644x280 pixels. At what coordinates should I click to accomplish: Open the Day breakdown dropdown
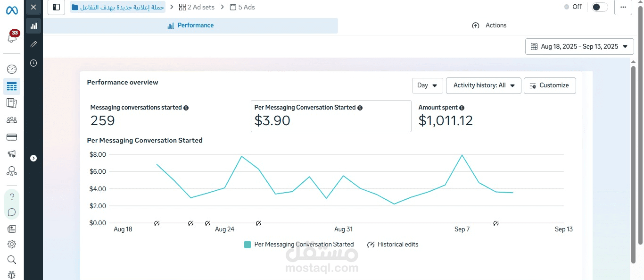coord(427,85)
